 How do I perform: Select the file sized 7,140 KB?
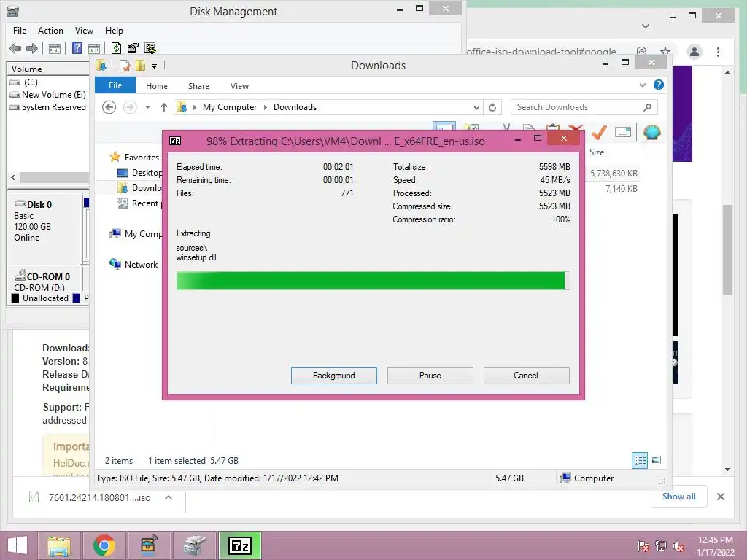(621, 189)
